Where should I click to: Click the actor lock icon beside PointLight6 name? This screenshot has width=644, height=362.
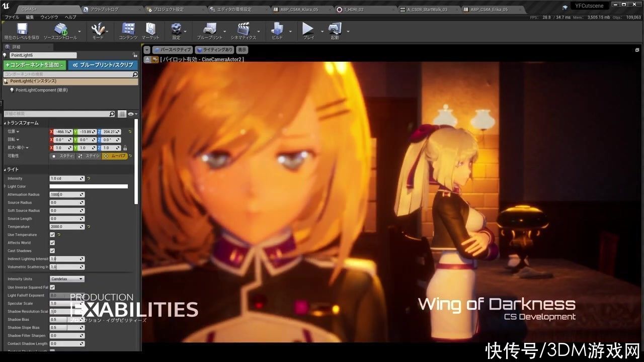point(135,55)
